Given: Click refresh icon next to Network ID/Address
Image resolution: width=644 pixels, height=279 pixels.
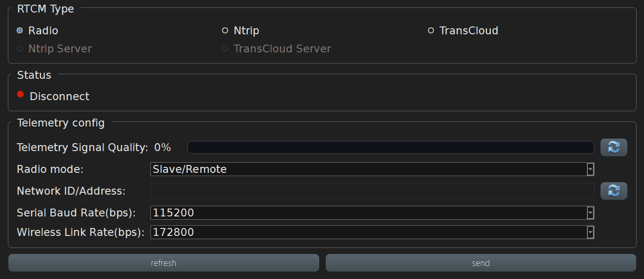Looking at the screenshot, I should point(613,191).
